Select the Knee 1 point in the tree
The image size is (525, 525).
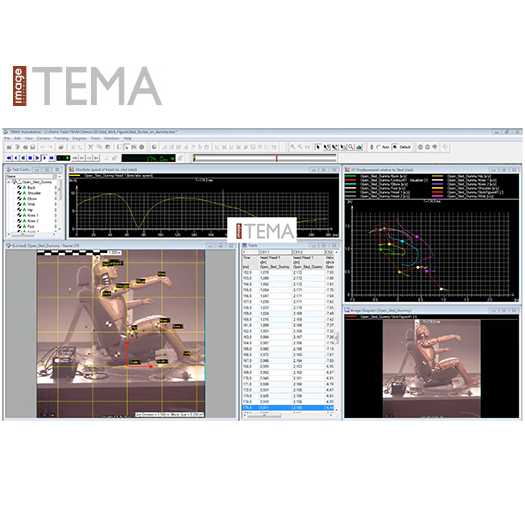(33, 215)
